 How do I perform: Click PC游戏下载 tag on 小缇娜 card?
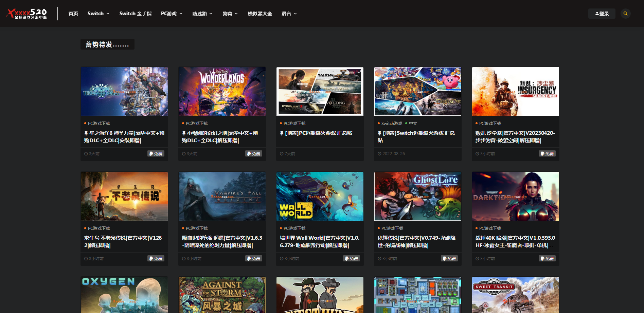197,124
